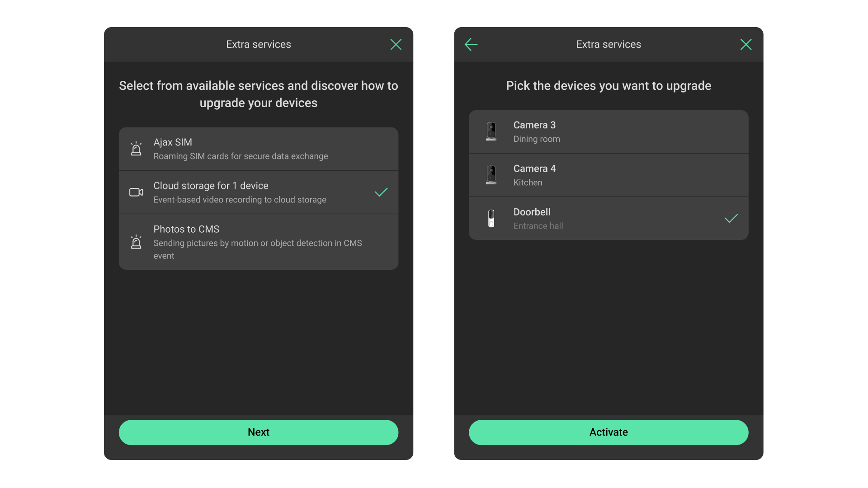Select Photos to CMS service
This screenshot has height=488, width=868.
pyautogui.click(x=259, y=242)
